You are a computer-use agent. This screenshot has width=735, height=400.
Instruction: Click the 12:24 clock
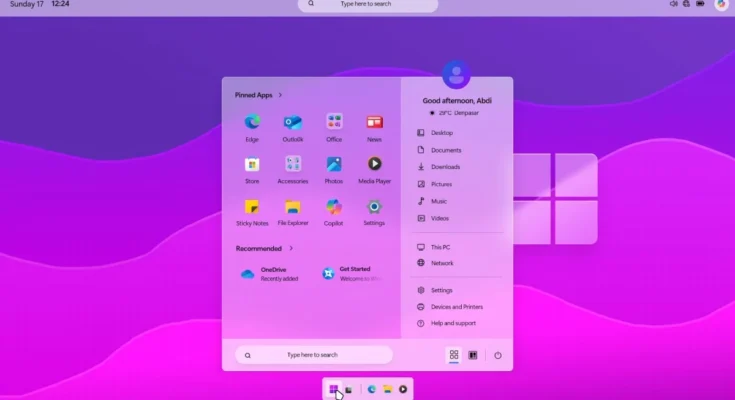pyautogui.click(x=60, y=4)
